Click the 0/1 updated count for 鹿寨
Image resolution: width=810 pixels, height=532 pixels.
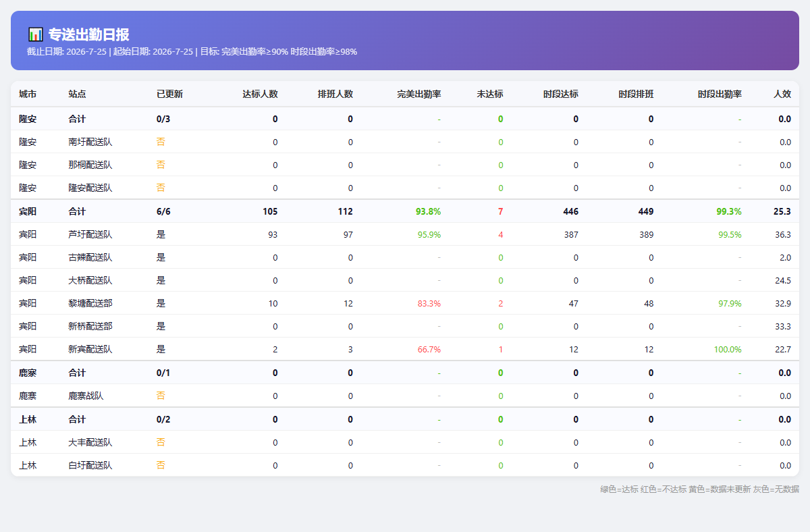tap(163, 373)
